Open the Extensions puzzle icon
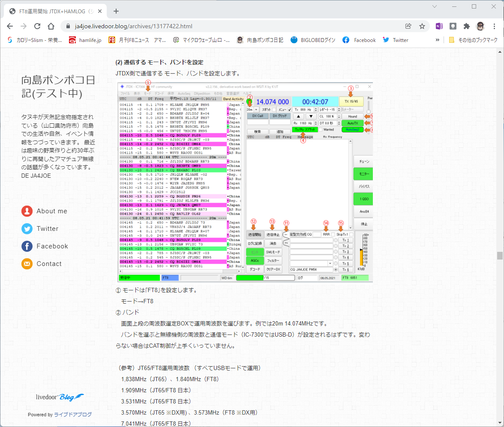The width and height of the screenshot is (504, 427). (466, 27)
